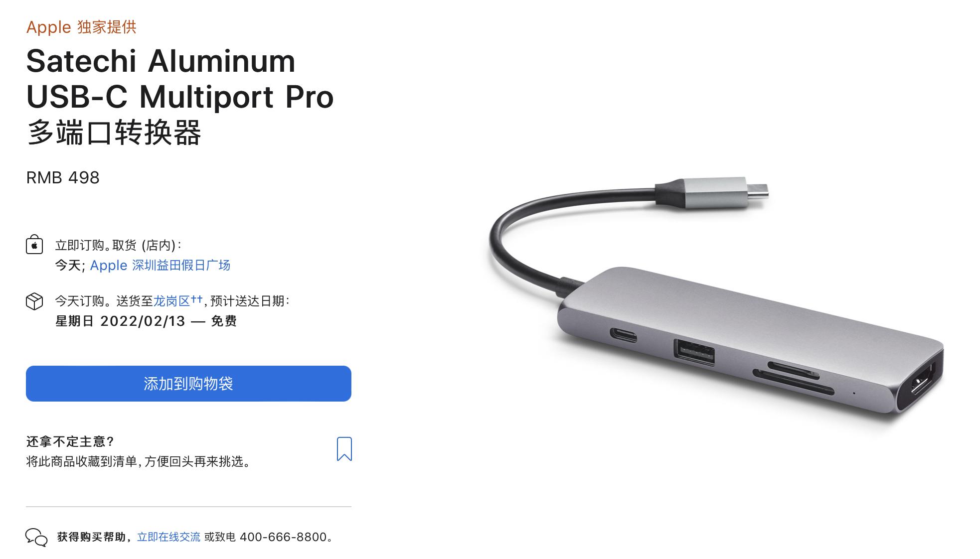
Task: Click the shipping box delivery icon
Action: pos(34,301)
